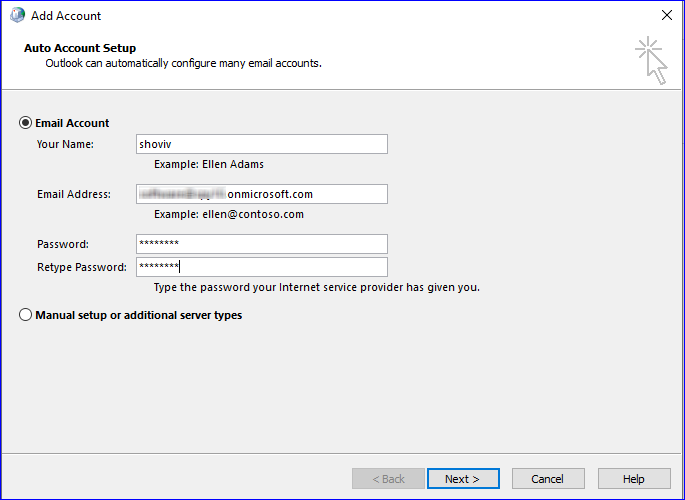Focus the Email Address input field
Viewport: 685px width, 500px height.
262,194
